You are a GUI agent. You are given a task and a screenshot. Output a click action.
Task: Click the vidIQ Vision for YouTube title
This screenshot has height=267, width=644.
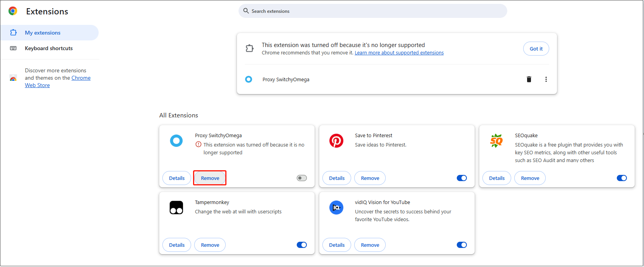[x=383, y=202]
